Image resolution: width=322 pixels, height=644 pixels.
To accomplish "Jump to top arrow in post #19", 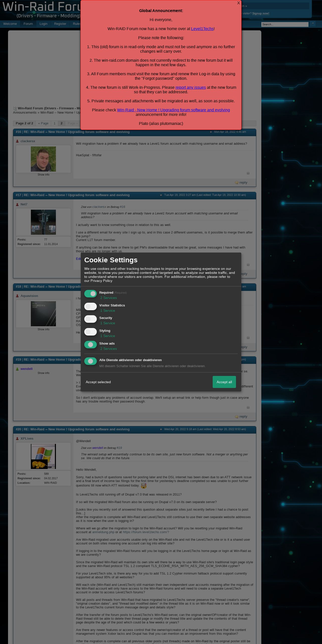I will point(248,408).
